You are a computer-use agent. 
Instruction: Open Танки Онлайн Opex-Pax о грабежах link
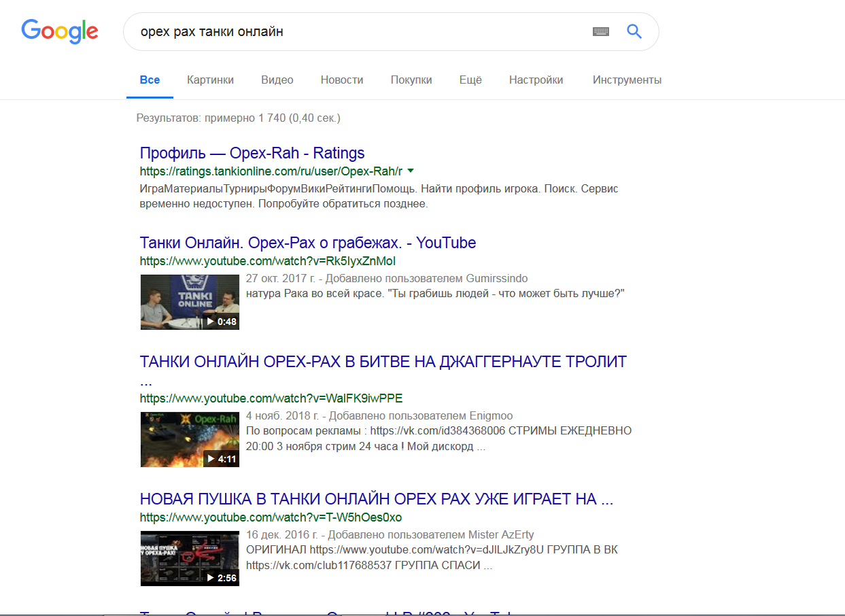307,243
